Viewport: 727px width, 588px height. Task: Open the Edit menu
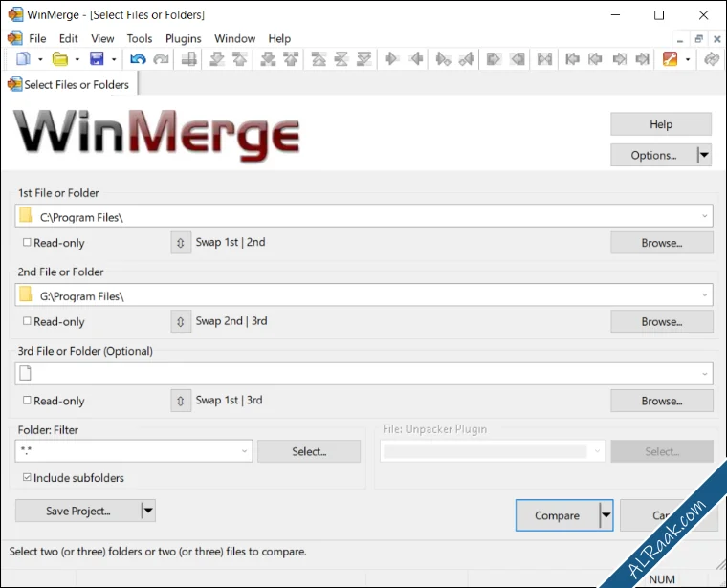pyautogui.click(x=68, y=38)
